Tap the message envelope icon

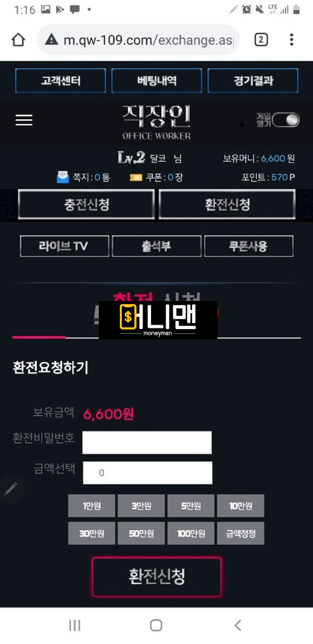tap(63, 177)
